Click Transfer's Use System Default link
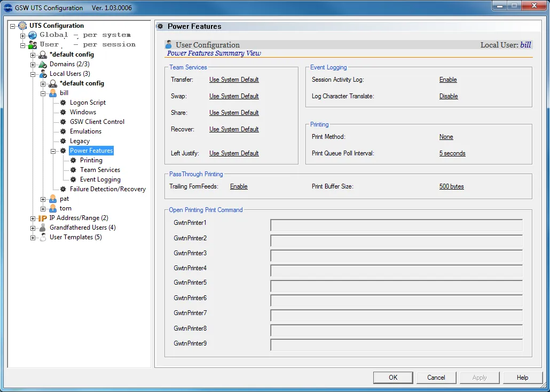 234,80
